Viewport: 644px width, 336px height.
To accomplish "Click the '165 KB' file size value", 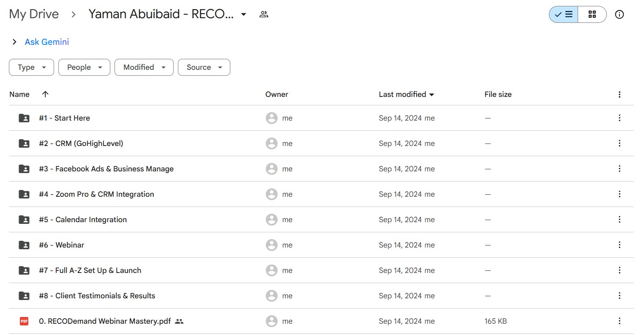I will point(496,321).
